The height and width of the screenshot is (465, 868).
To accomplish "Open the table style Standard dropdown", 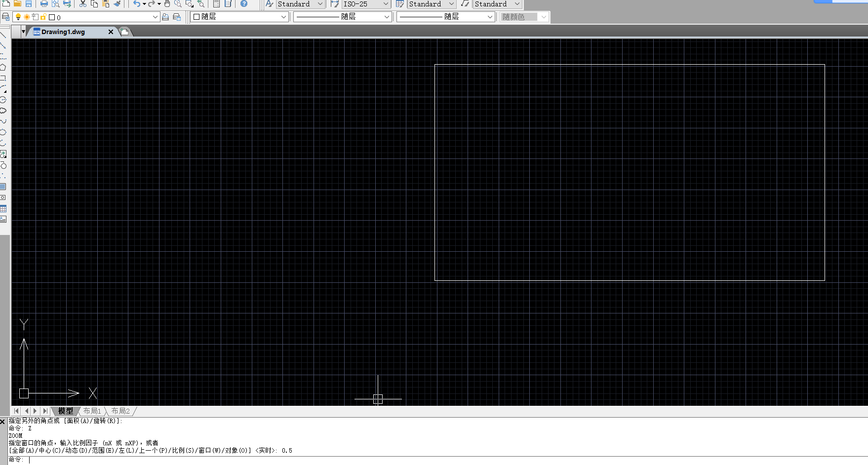I will [451, 4].
